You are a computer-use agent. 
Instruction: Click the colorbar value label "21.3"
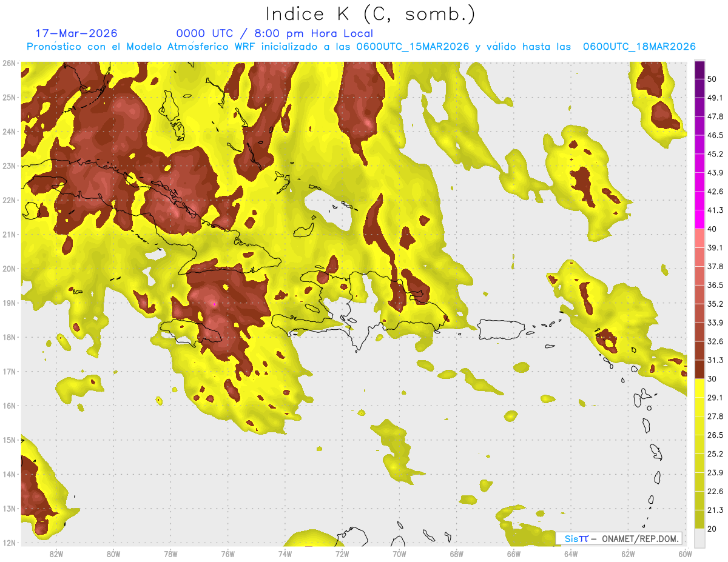pos(715,510)
